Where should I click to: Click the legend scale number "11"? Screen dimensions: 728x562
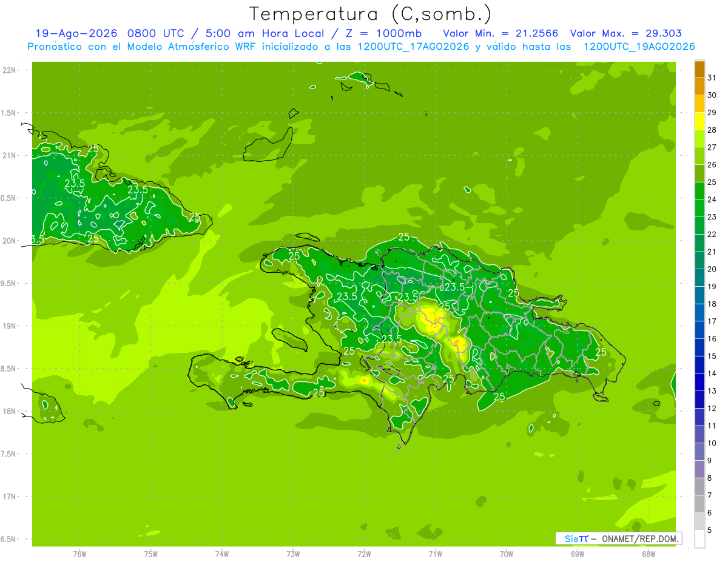coord(712,426)
